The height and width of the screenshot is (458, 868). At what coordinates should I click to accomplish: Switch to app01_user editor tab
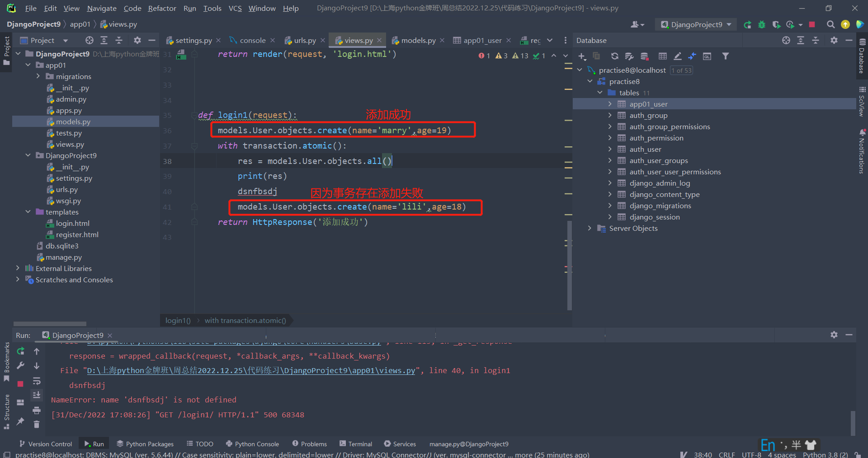pos(482,40)
